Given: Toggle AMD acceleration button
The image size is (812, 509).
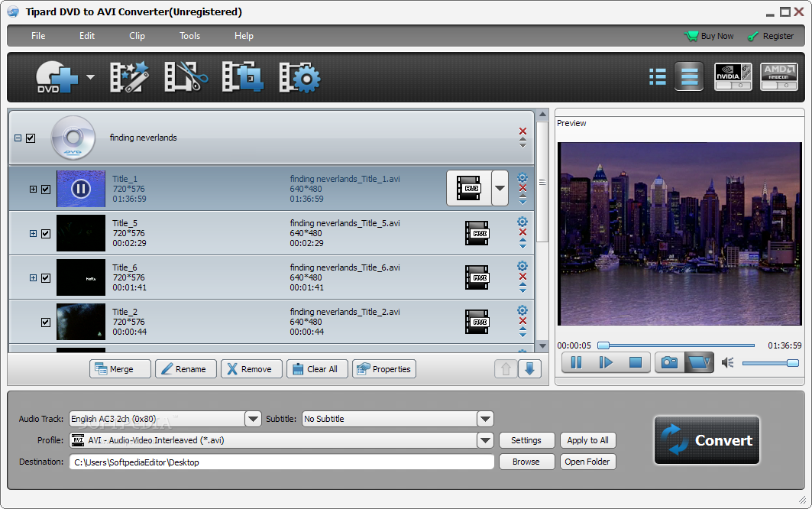Looking at the screenshot, I should pos(778,76).
